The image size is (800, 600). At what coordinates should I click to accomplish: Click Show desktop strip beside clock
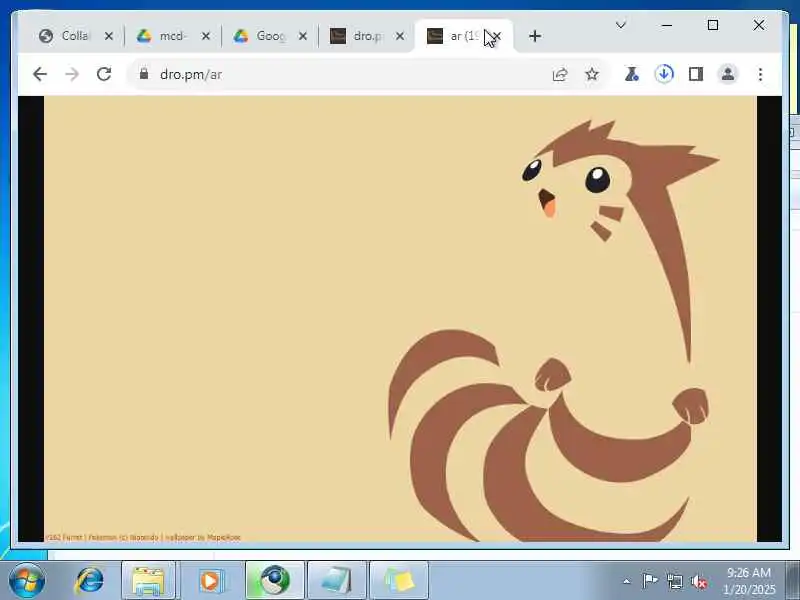[x=793, y=581]
